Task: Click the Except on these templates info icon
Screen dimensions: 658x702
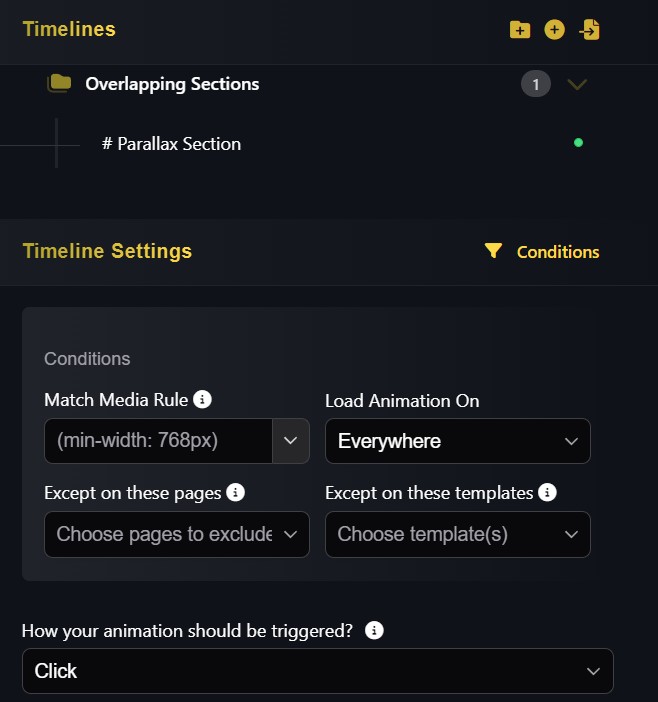Action: (x=547, y=492)
